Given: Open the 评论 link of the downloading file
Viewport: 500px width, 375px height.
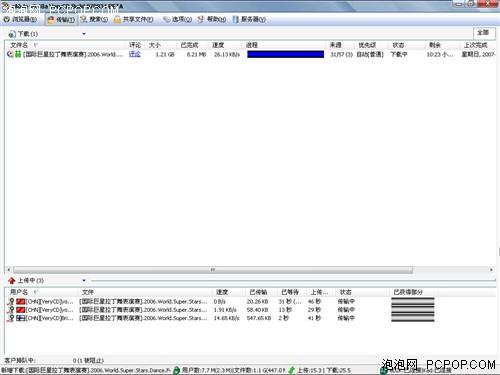Looking at the screenshot, I should (135, 54).
